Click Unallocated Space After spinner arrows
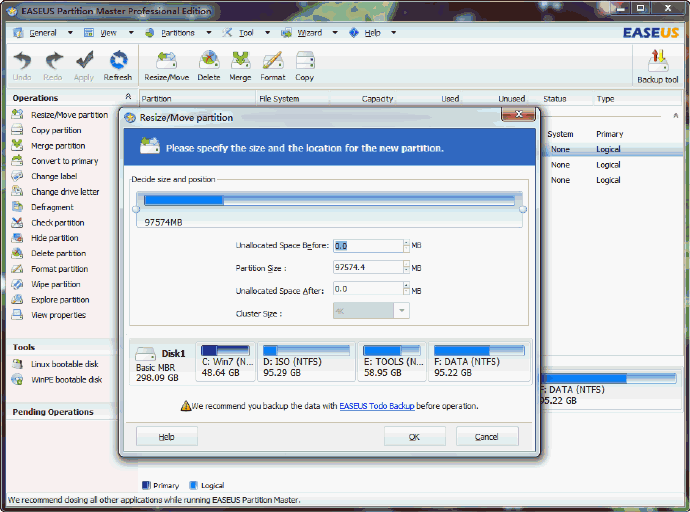 tap(406, 289)
